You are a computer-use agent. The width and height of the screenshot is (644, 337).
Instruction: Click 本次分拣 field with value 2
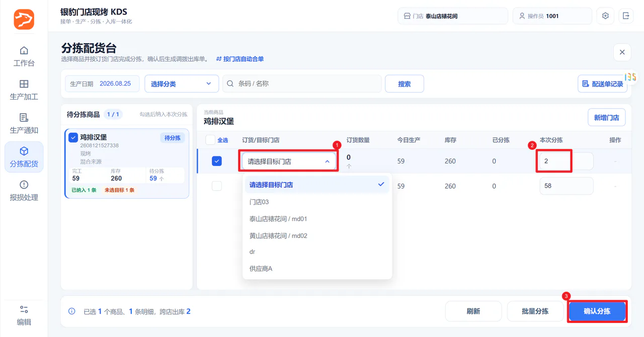click(x=567, y=161)
